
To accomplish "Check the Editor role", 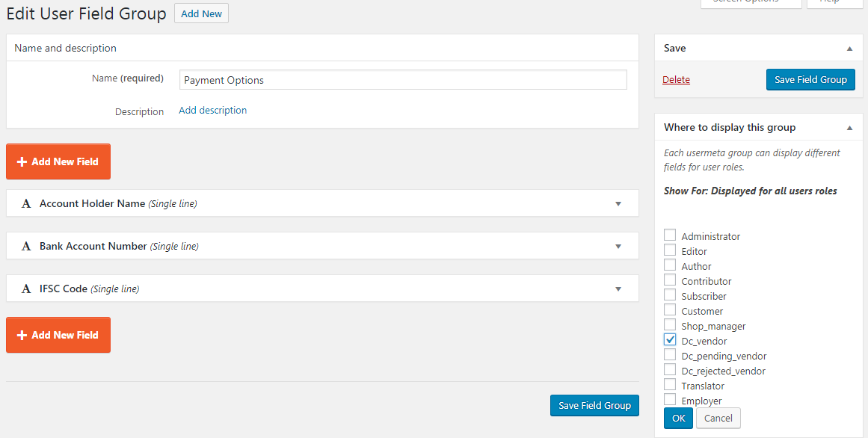I will 670,250.
